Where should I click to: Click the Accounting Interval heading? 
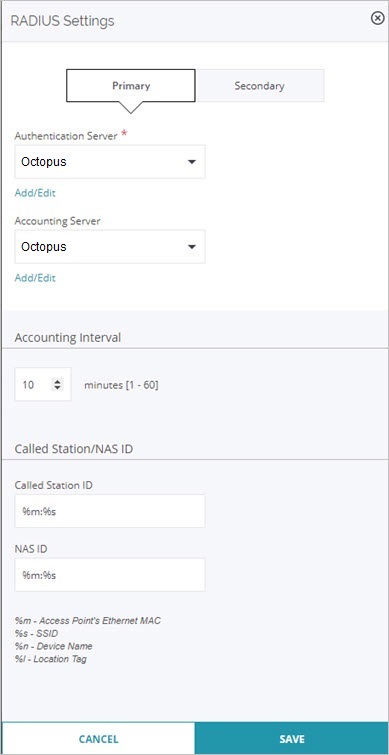point(68,338)
